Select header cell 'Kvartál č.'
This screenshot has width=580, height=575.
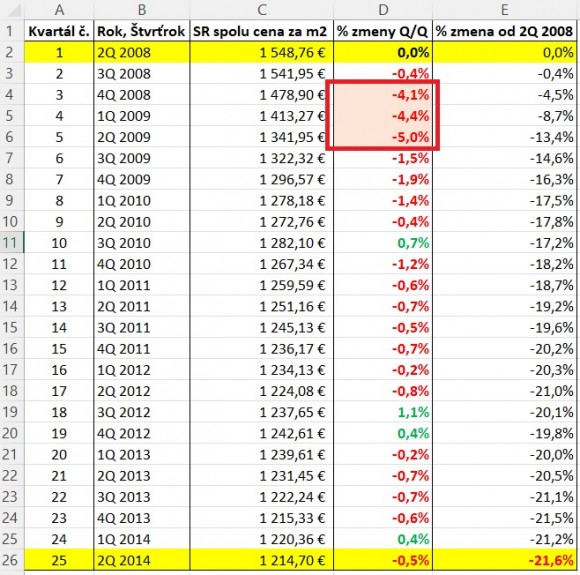pyautogui.click(x=59, y=31)
